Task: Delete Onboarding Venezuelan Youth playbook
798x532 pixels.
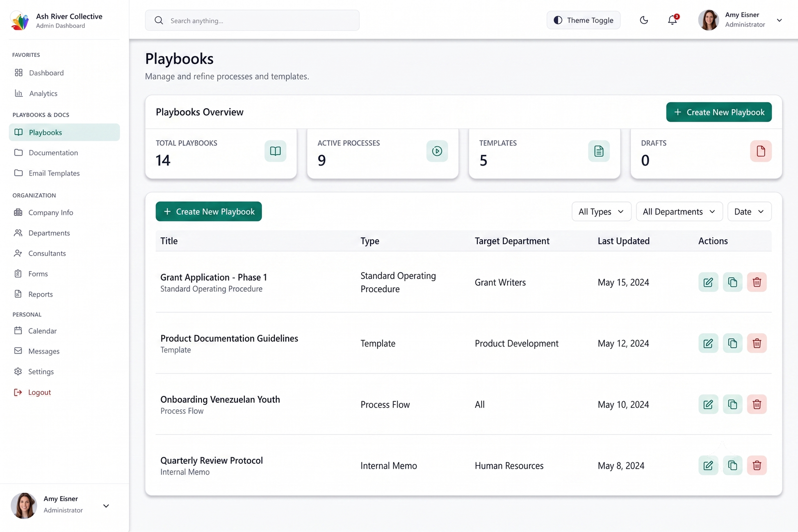Action: (x=757, y=404)
